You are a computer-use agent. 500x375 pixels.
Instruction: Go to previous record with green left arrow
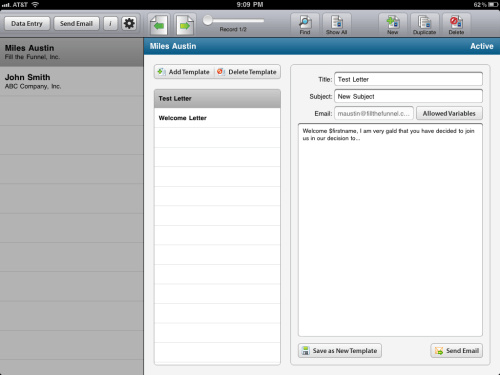[159, 25]
